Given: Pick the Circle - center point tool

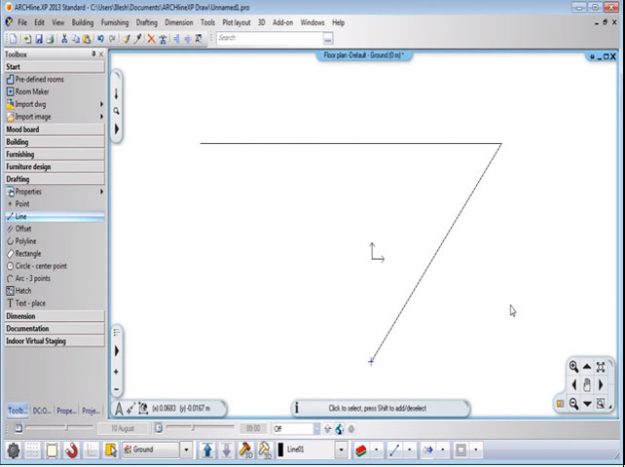Looking at the screenshot, I should (x=40, y=266).
